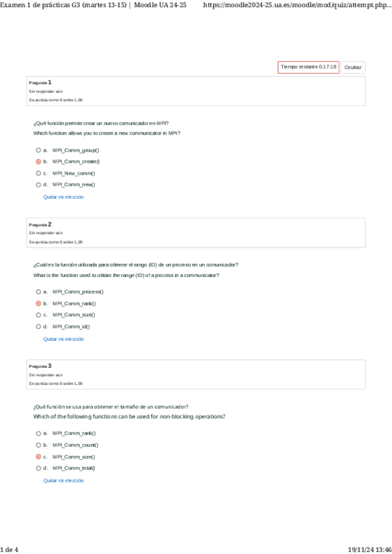Choose option b. MPI_Comm_count()
This screenshot has height=554, width=392.
(x=39, y=445)
